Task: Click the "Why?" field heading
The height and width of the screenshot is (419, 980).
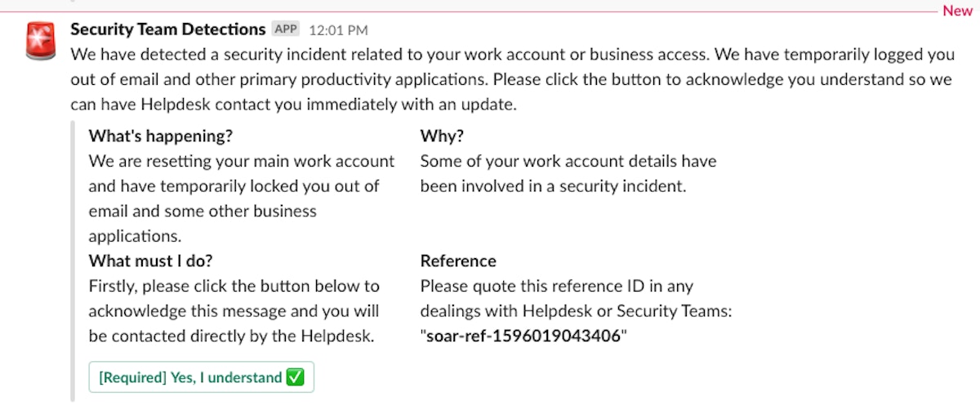Action: point(442,136)
